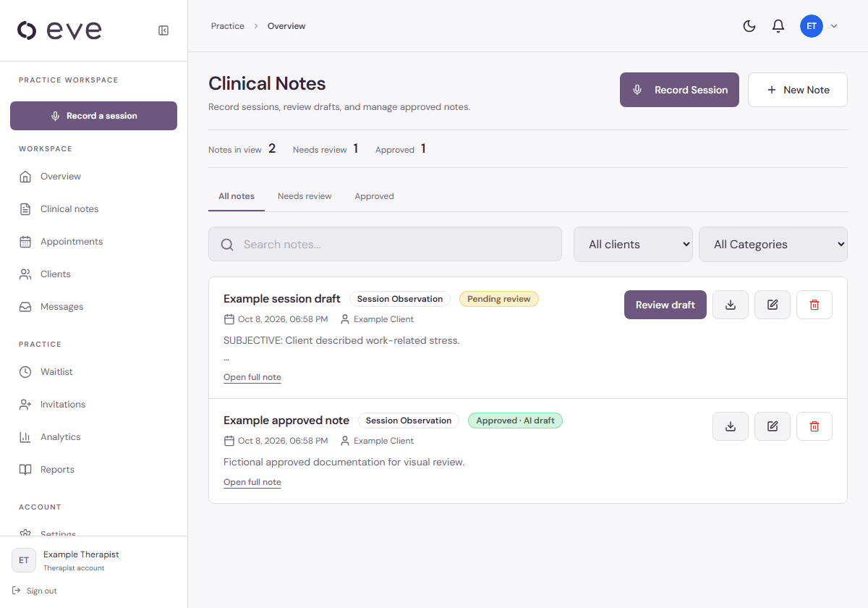Screen dimensions: 868x608
Task: Open Clinical notes in sidebar
Action: (x=94, y=209)
